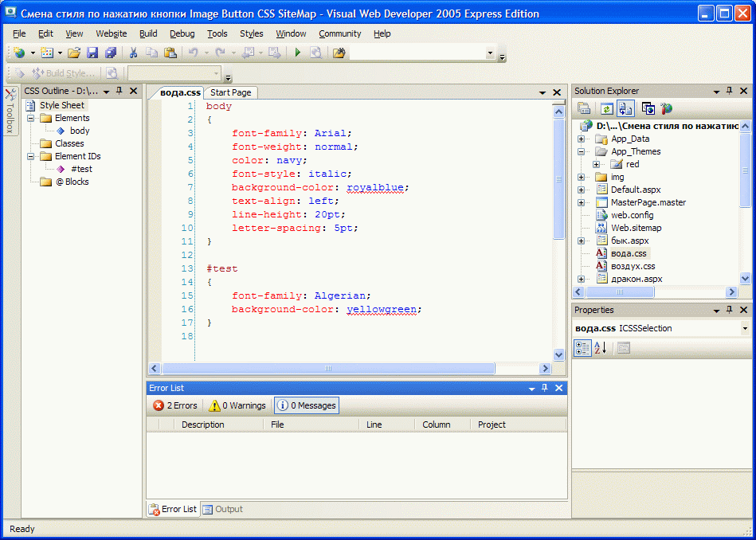Viewport: 756px width, 540px height.
Task: Open the editor active files dropdown arrow
Action: click(x=543, y=92)
